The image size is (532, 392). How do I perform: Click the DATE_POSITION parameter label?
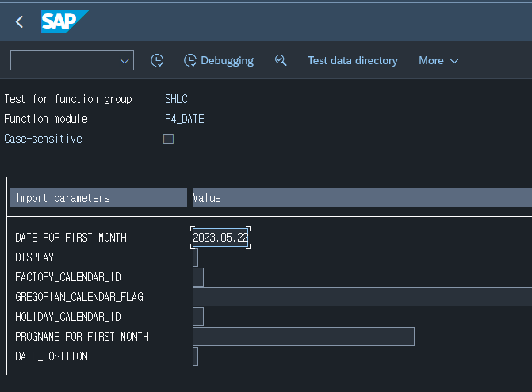coord(52,356)
